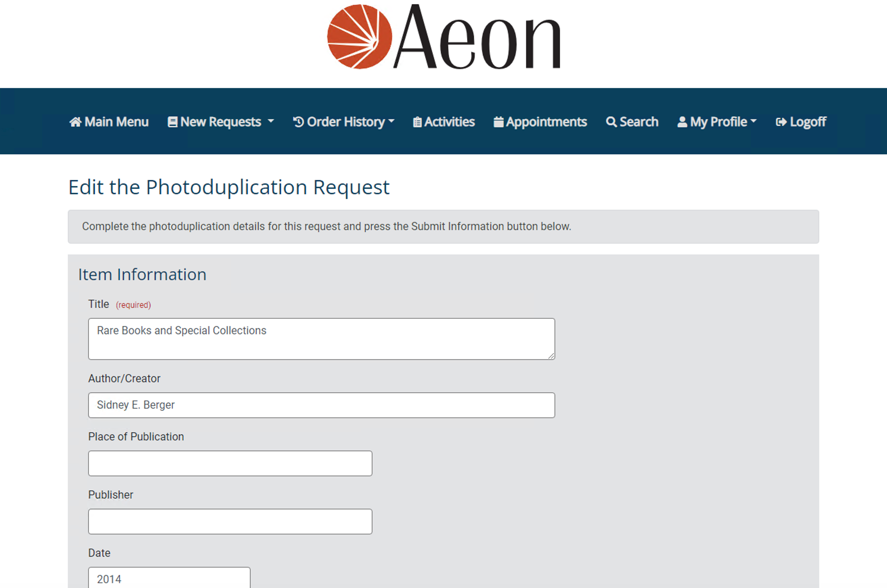Click the history clock icon beside Order History
Image resolution: width=887 pixels, height=588 pixels.
298,121
